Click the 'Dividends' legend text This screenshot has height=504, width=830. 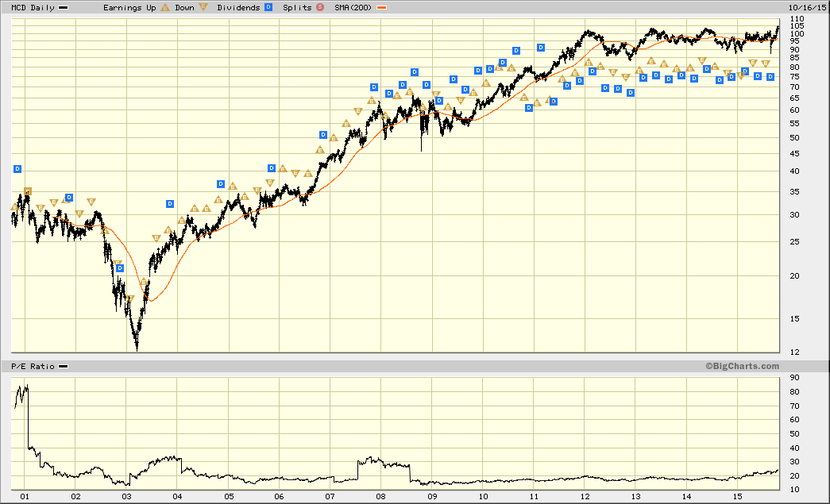239,7
